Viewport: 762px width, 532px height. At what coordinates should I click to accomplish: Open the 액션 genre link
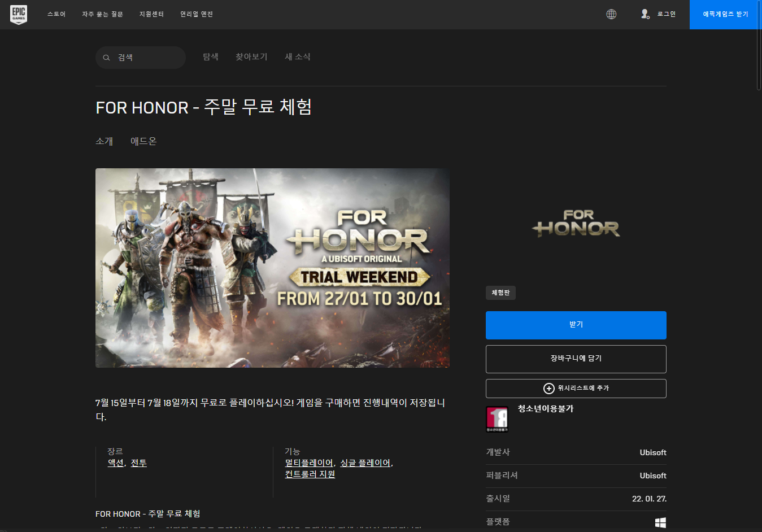tap(116, 463)
